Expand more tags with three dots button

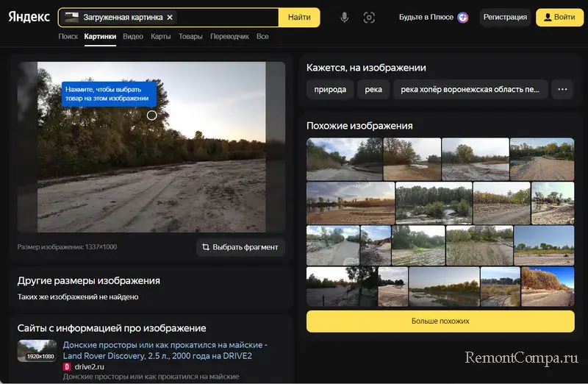click(x=562, y=89)
